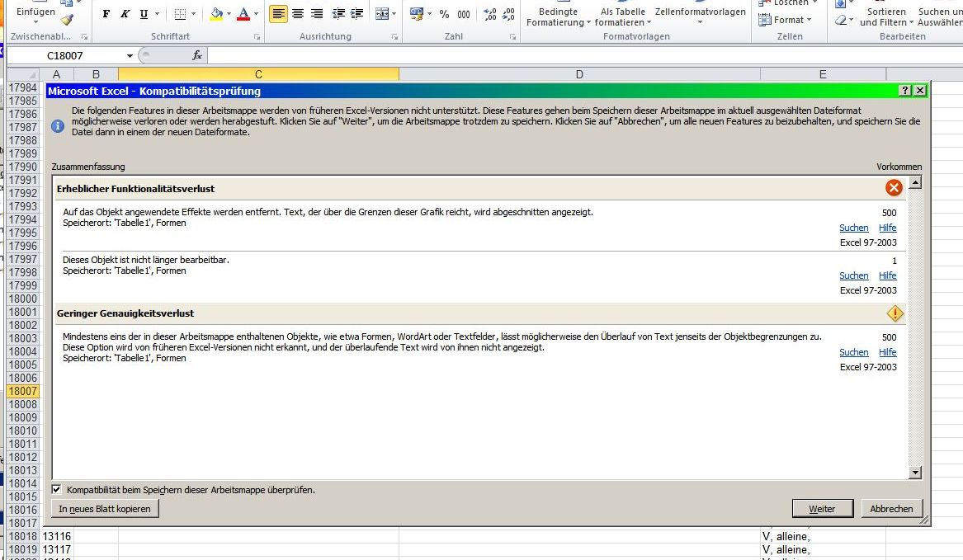Open accounting format dropdown arrow
Viewport: 963px width, 560px height.
428,13
